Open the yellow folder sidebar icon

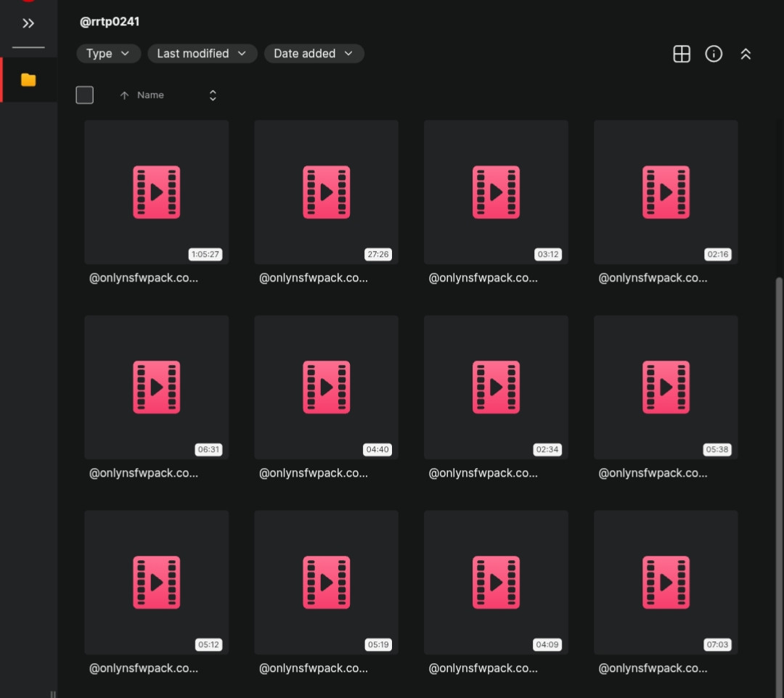coord(28,80)
